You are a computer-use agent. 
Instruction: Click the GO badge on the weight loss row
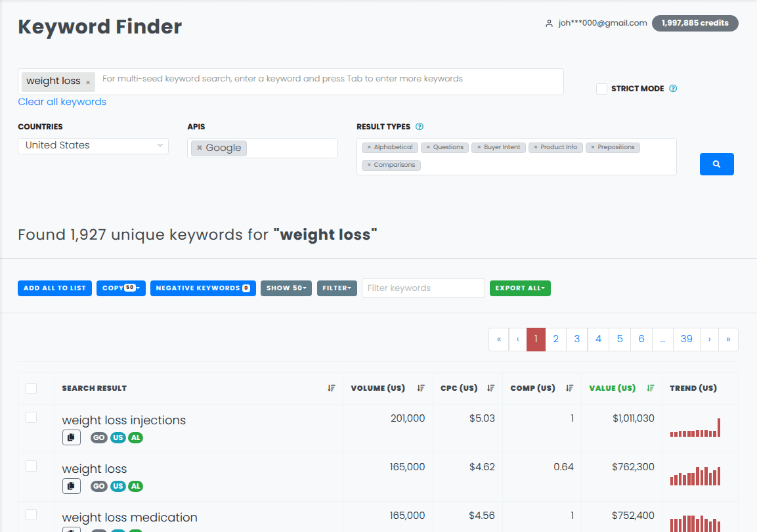[98, 486]
